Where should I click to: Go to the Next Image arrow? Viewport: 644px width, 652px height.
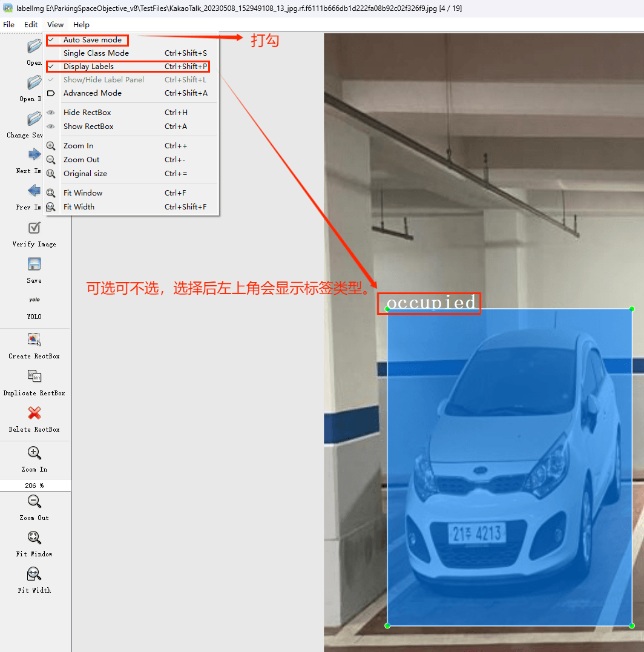click(34, 155)
